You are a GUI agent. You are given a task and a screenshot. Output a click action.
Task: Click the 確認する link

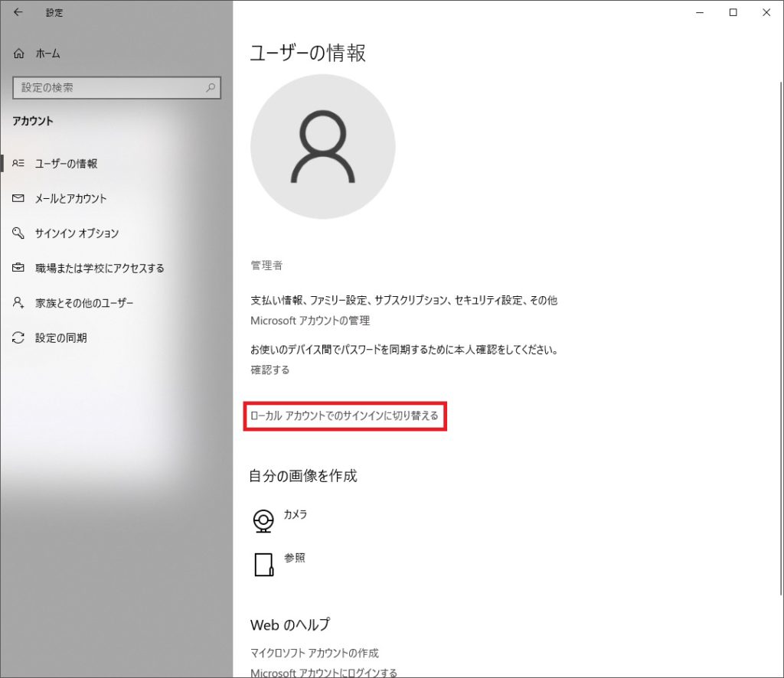click(x=270, y=370)
